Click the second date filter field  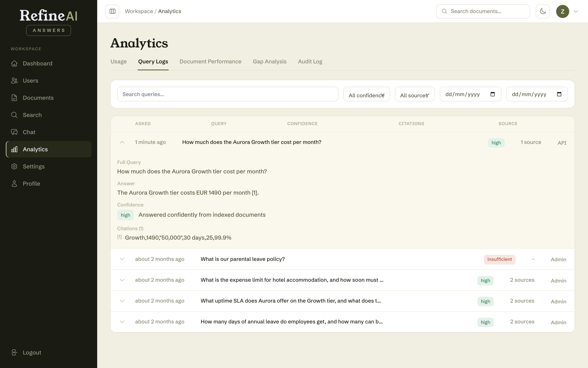[x=537, y=94]
